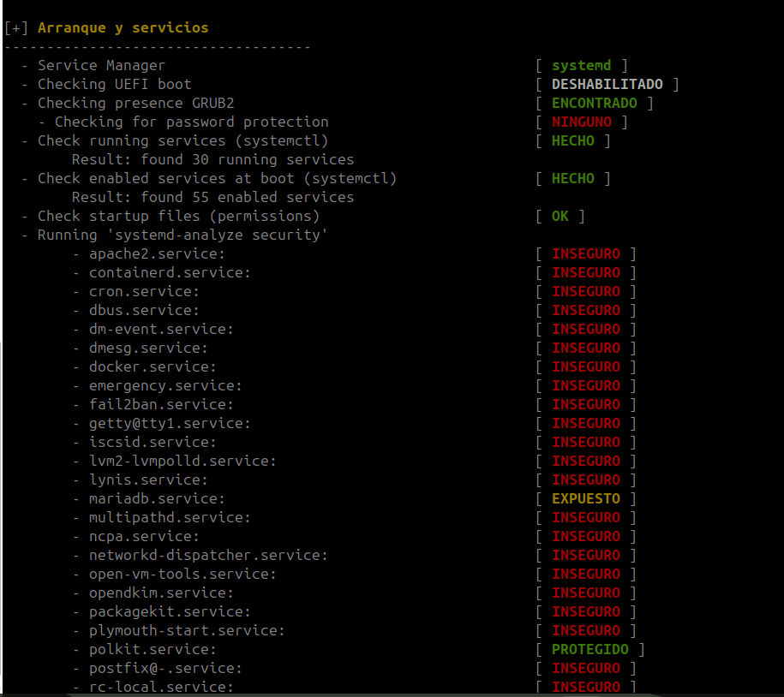Click the [+] marker before Arranque y servicios
Image resolution: width=784 pixels, height=697 pixels.
pos(16,27)
